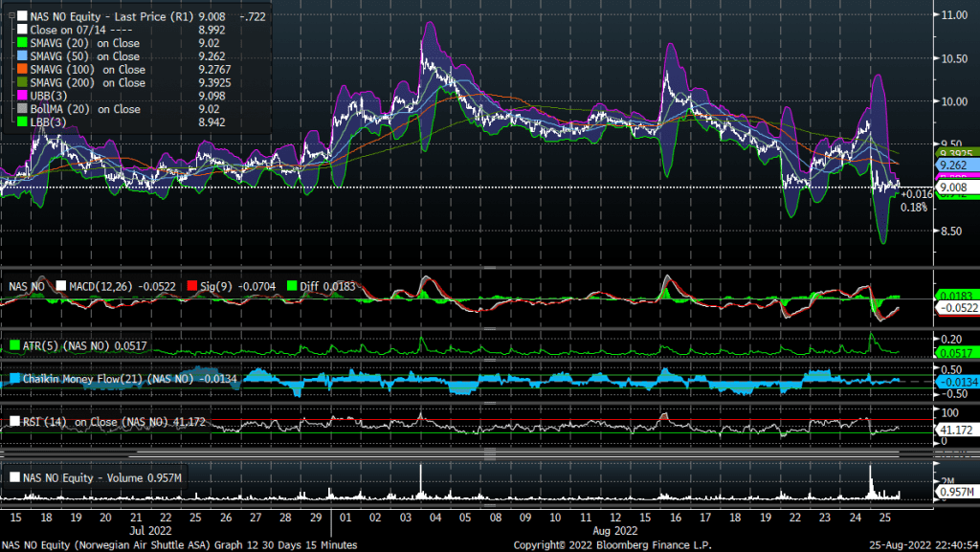
Task: Click the white NAS NO Equity Last Price swatch
Action: point(22,16)
